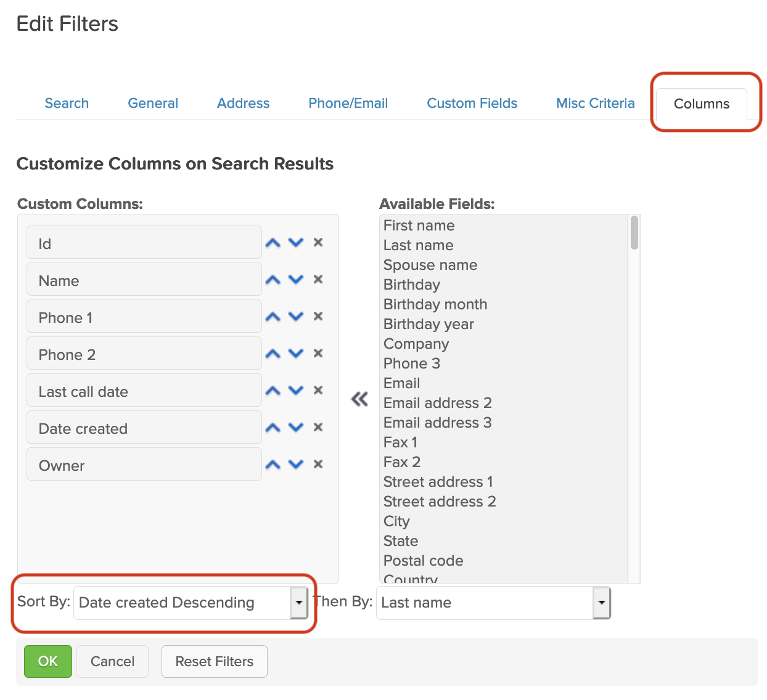Select the Company available field

point(416,344)
